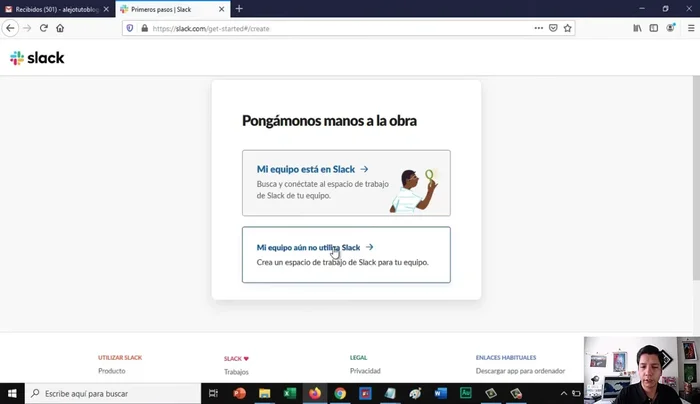Close the Gmail Recibidos tab

click(x=106, y=9)
